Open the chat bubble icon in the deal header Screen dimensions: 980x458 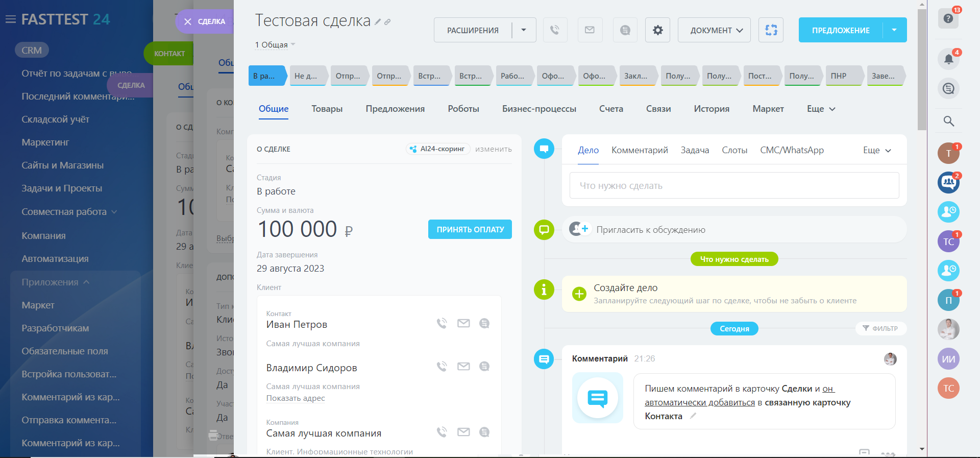click(625, 30)
